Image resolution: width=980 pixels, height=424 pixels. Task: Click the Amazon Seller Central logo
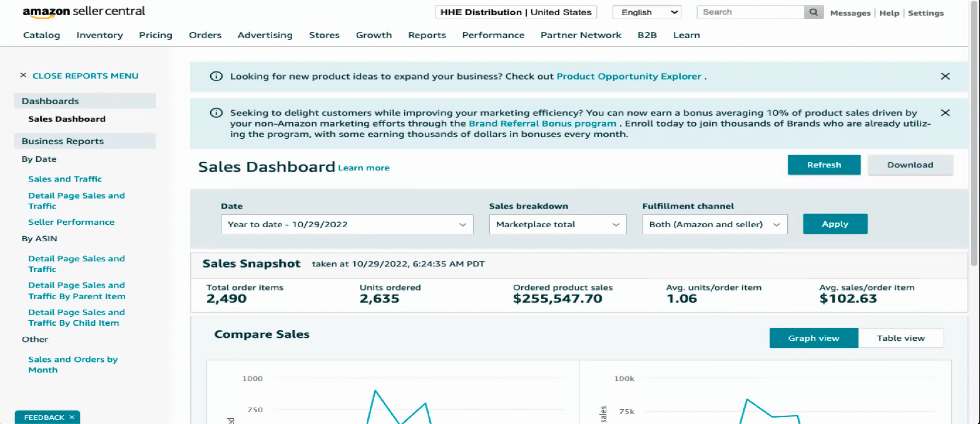pos(84,12)
